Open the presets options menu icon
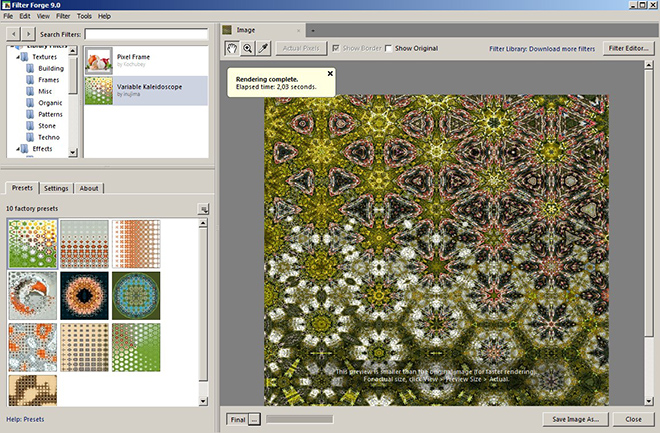This screenshot has width=660, height=433. pyautogui.click(x=203, y=209)
